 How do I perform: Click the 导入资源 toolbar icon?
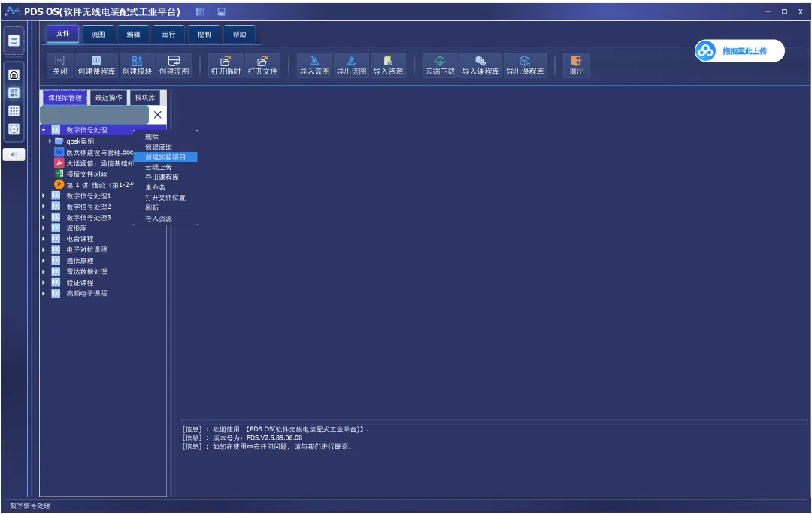click(x=388, y=65)
